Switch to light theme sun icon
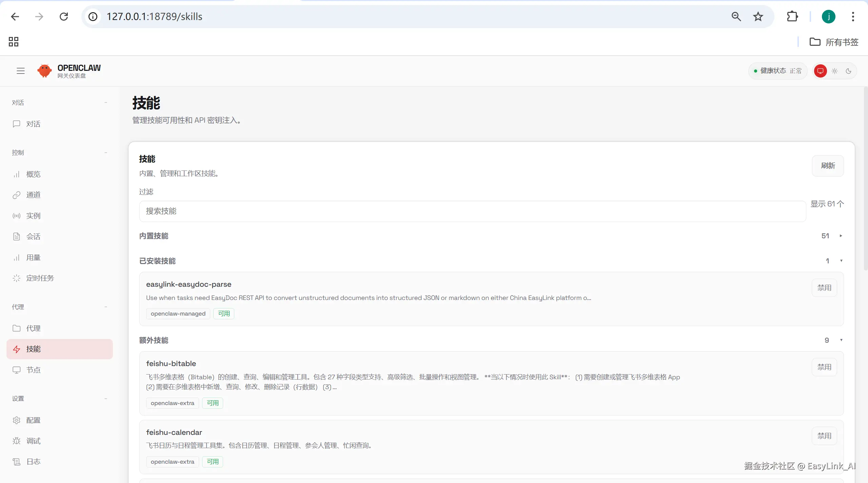Image resolution: width=868 pixels, height=483 pixels. (834, 71)
